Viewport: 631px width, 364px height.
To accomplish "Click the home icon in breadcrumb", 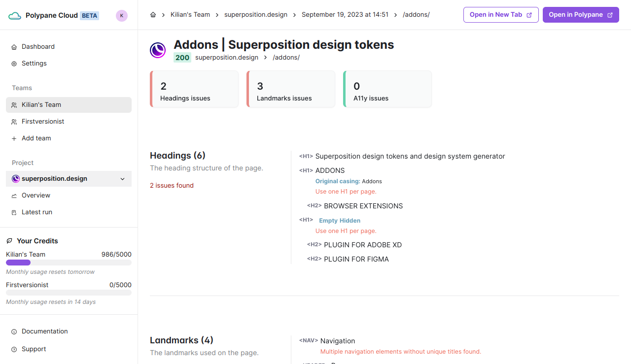I will point(153,15).
